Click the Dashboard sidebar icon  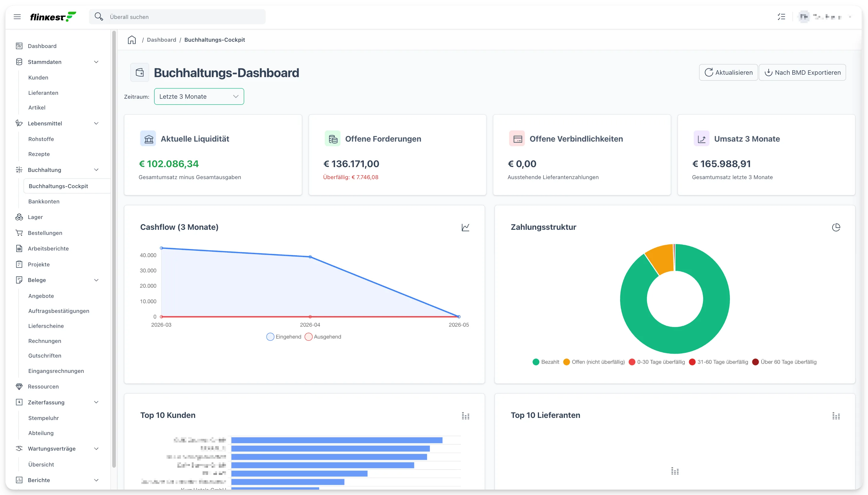[x=19, y=46]
